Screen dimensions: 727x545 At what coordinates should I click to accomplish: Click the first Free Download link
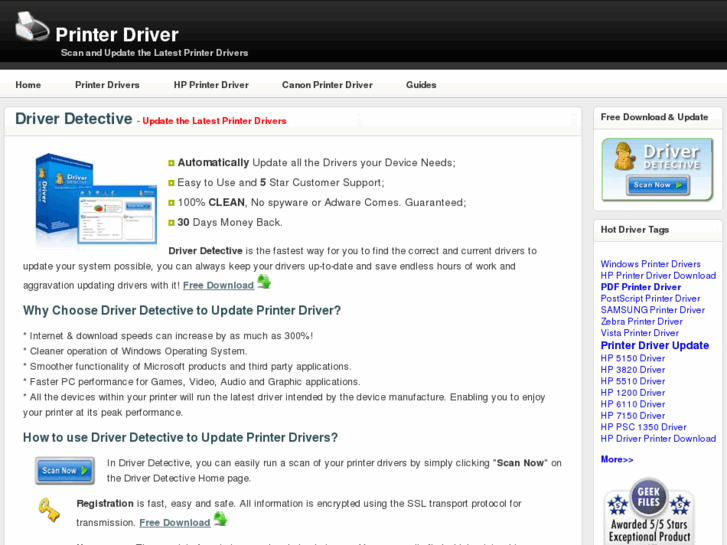pyautogui.click(x=218, y=285)
